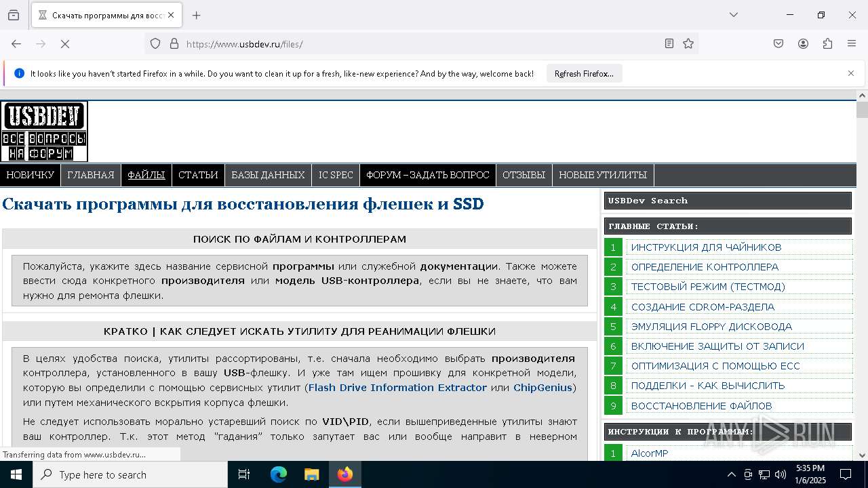
Task: Stop loading the page
Action: pos(65,44)
